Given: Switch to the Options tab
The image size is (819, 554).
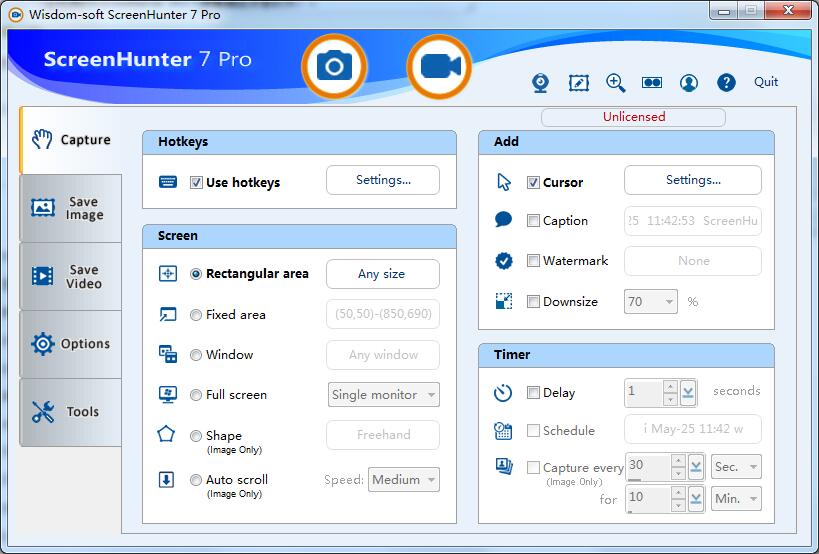Looking at the screenshot, I should [71, 344].
